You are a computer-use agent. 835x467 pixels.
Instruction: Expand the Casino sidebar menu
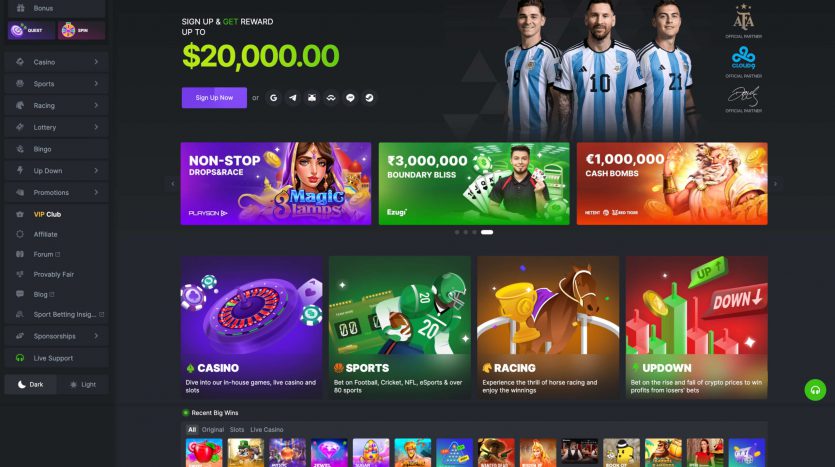(x=56, y=62)
